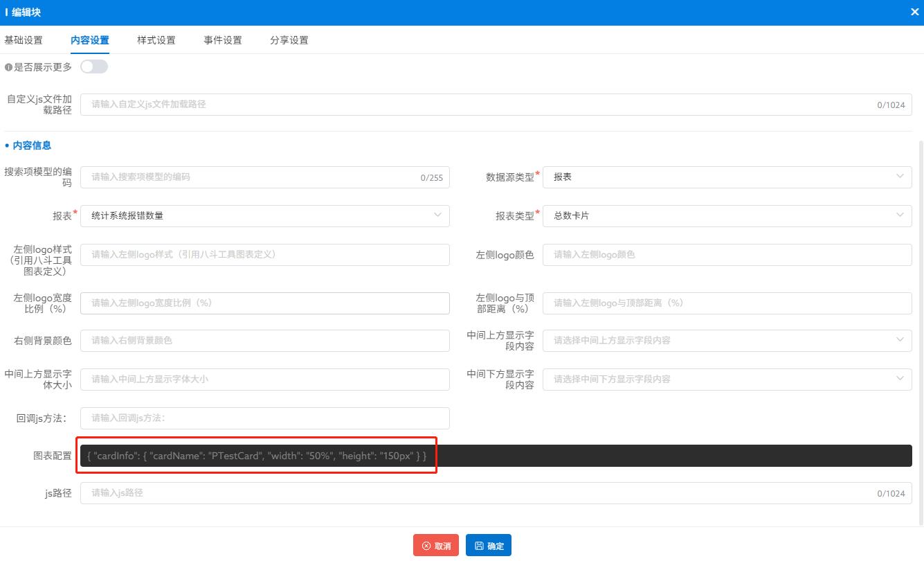Click the 内容信息 section heading
The width and height of the screenshot is (924, 561).
click(32, 145)
